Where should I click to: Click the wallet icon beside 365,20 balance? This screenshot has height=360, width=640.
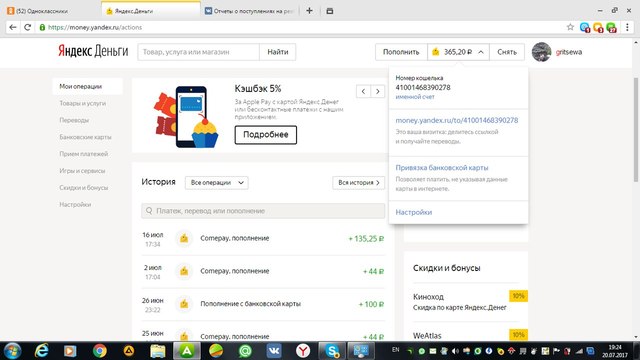click(x=436, y=52)
